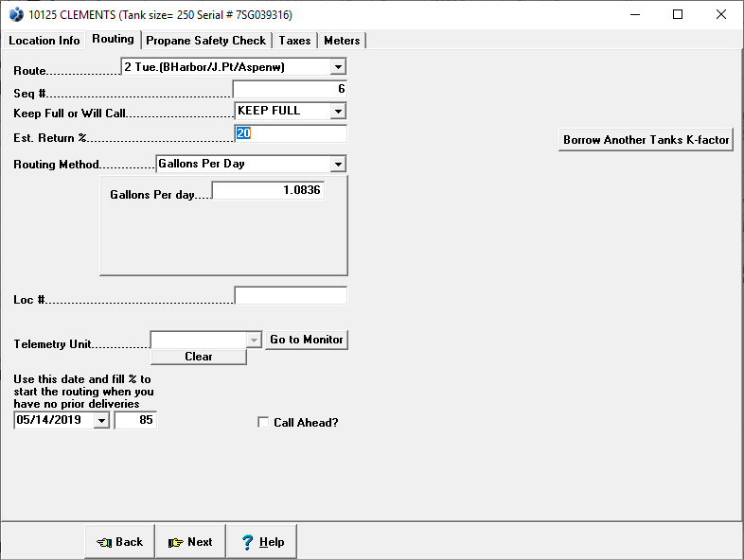Go to the Meters tab
The image size is (744, 560).
[342, 41]
